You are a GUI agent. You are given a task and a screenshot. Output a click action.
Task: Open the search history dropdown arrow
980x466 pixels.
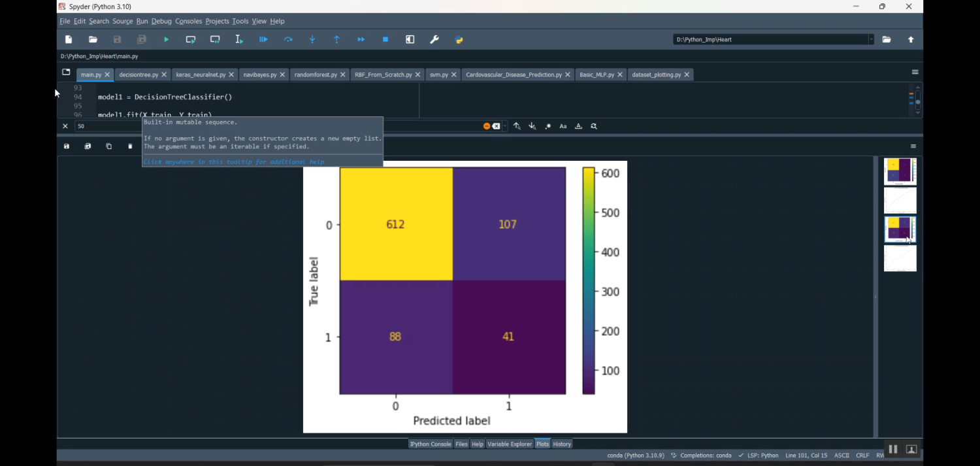pyautogui.click(x=505, y=126)
